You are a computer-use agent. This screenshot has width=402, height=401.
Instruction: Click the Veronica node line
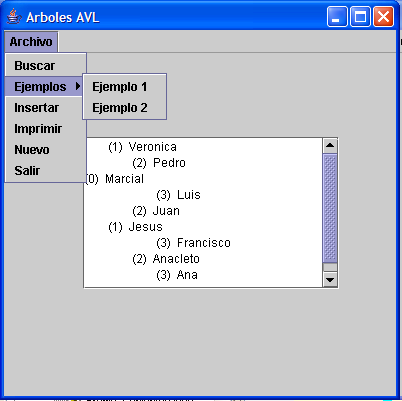143,147
